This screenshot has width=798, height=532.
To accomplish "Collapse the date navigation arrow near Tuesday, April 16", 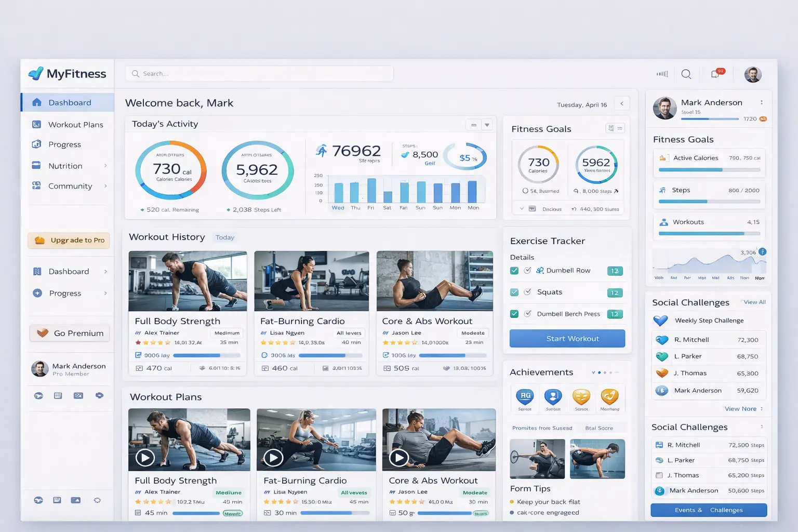I will 622,103.
